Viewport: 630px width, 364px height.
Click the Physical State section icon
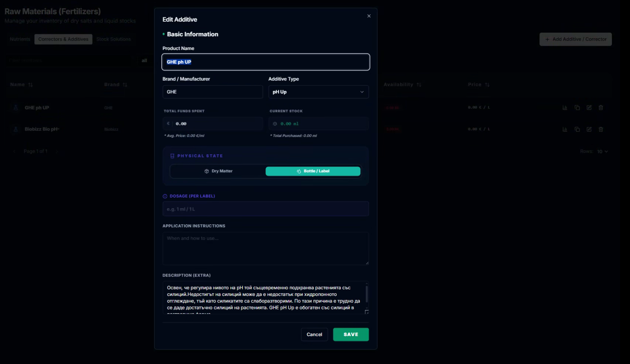[172, 156]
